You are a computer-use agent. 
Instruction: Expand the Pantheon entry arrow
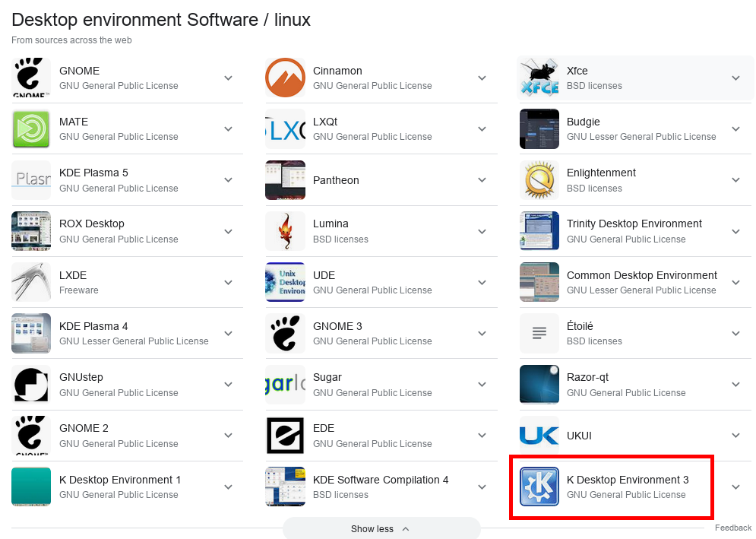click(482, 180)
